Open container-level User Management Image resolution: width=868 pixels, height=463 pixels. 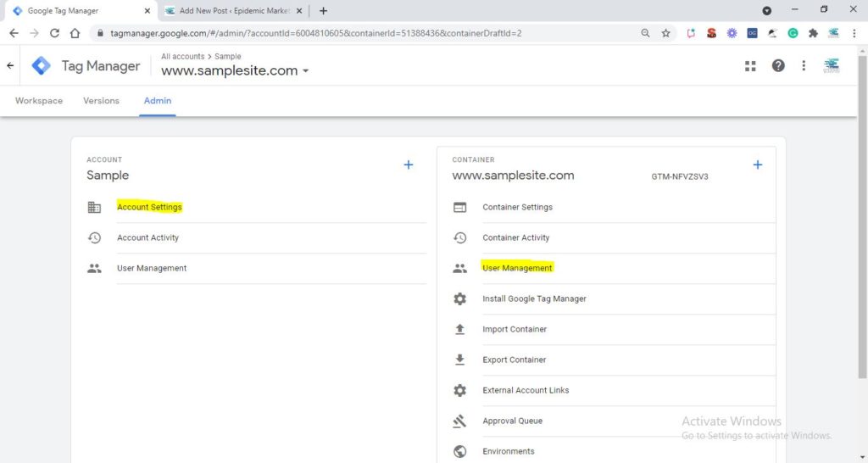[x=517, y=268]
